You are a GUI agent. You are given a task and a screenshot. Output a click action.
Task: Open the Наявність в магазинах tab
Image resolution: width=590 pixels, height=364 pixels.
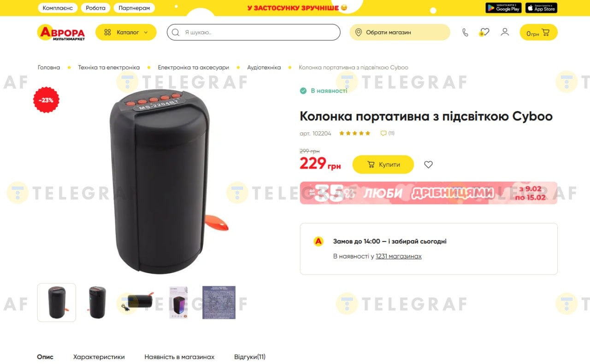click(x=179, y=357)
